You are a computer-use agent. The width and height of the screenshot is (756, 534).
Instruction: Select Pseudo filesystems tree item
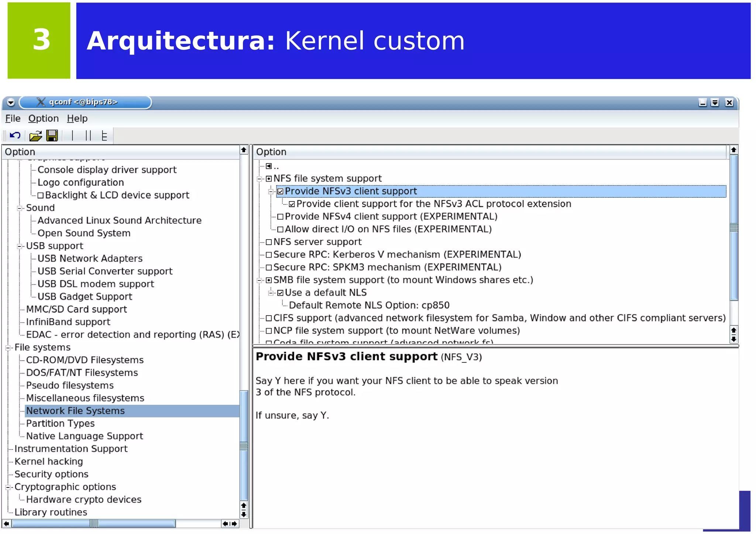click(70, 385)
